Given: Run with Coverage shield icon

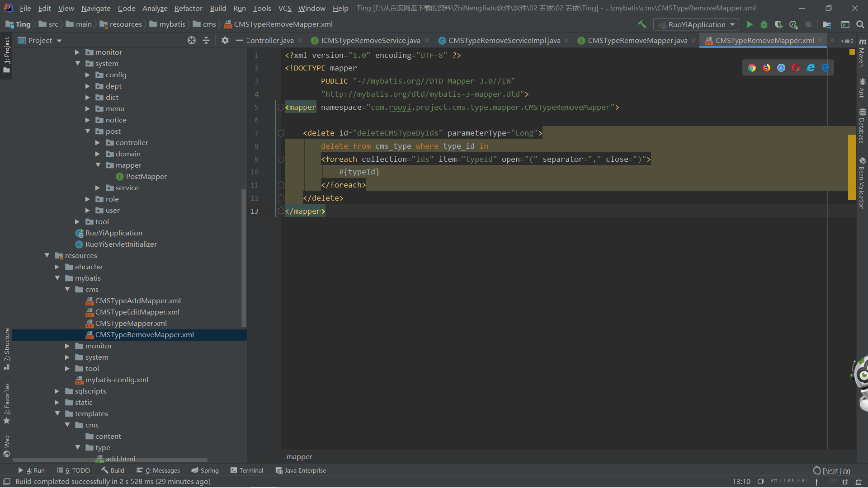Looking at the screenshot, I should tap(778, 24).
